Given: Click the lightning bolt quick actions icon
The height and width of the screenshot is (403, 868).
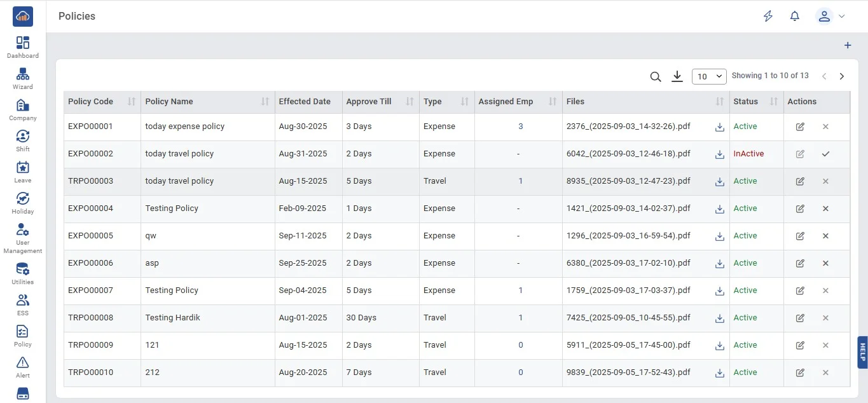Looking at the screenshot, I should [x=768, y=17].
